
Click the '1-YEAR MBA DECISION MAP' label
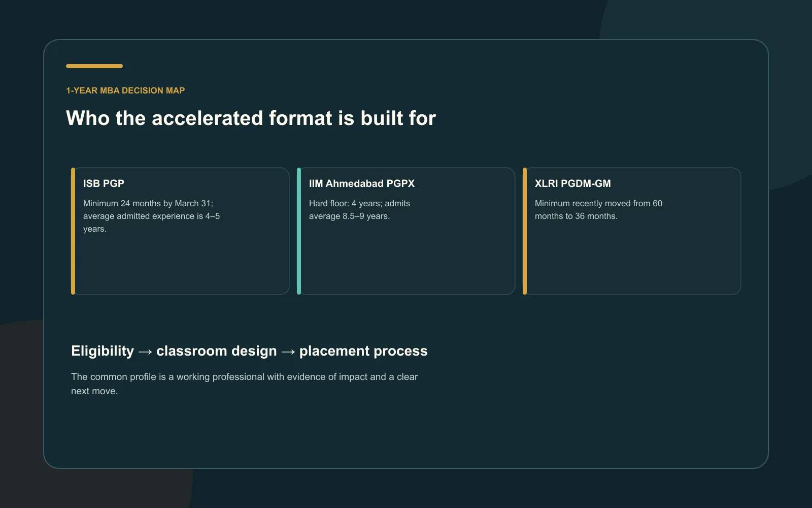(125, 90)
